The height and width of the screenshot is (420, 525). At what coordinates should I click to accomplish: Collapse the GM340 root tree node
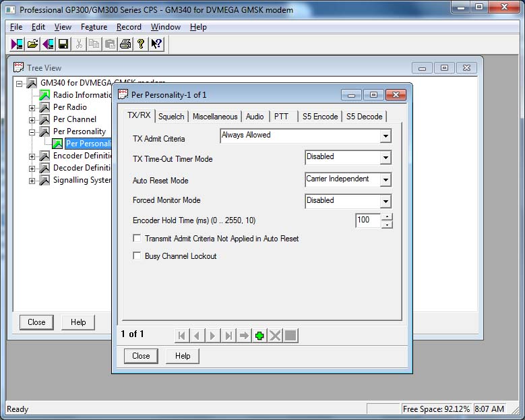(x=20, y=84)
